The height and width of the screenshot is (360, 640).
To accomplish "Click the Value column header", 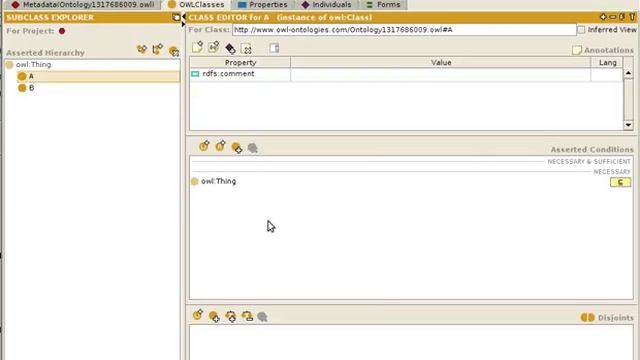I will (x=441, y=62).
